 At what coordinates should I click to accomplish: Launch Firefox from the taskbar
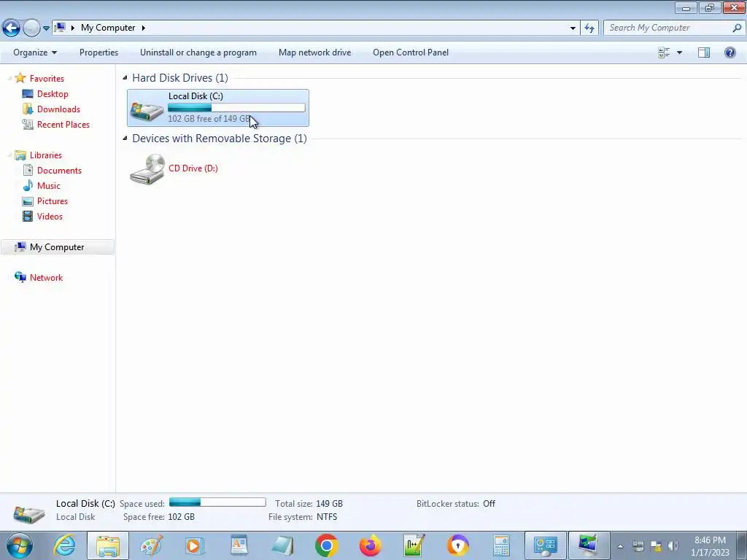(370, 545)
